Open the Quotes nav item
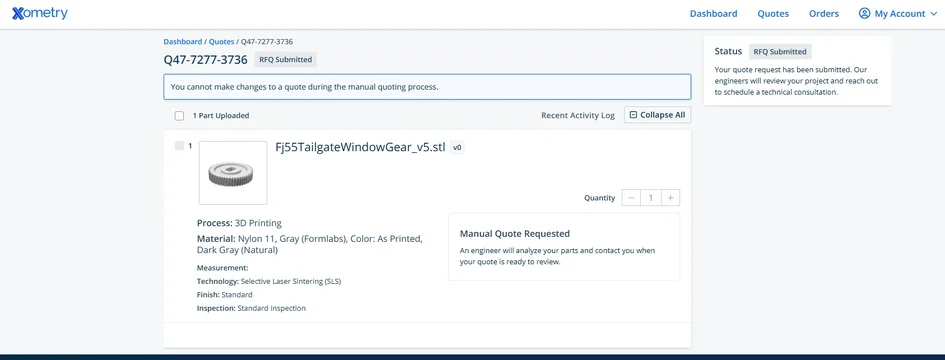The width and height of the screenshot is (945, 360). [x=773, y=14]
